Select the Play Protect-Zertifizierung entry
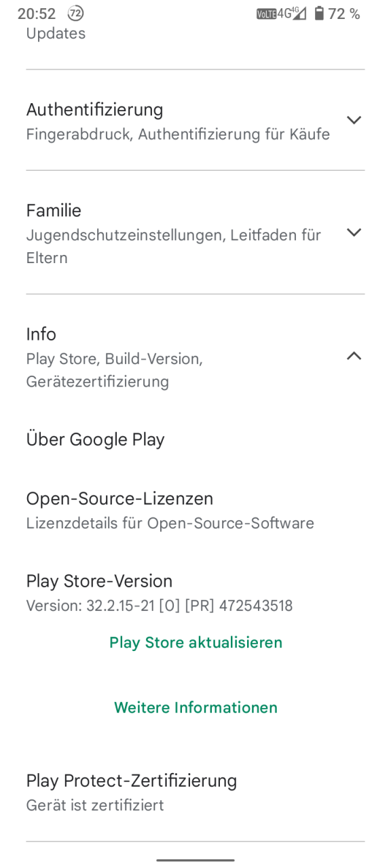 point(195,792)
